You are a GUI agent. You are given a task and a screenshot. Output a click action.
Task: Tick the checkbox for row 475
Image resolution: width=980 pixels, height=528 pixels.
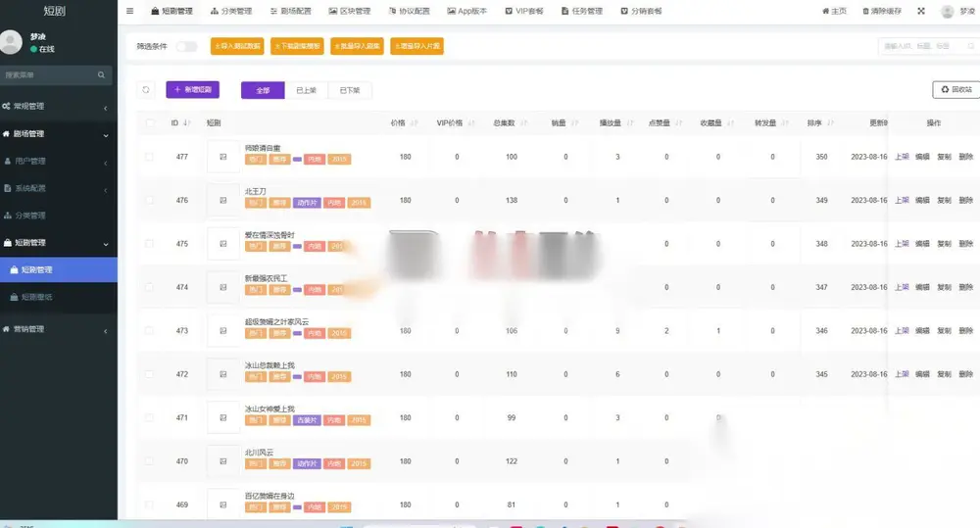tap(149, 244)
